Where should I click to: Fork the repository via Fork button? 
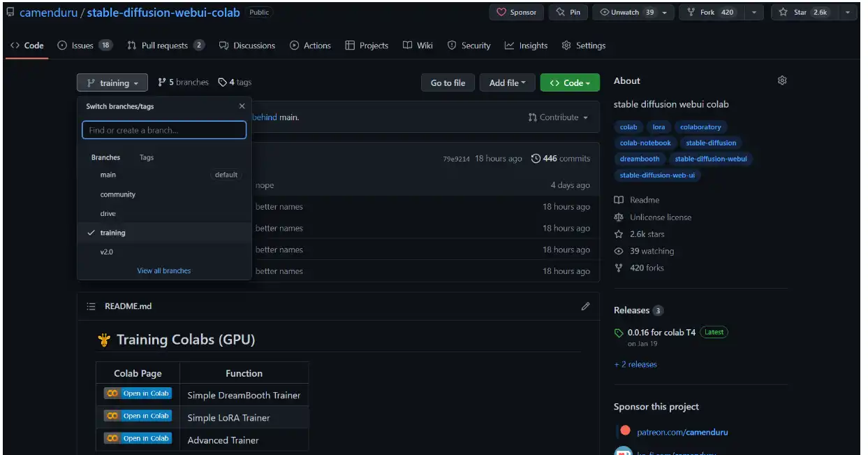[712, 12]
